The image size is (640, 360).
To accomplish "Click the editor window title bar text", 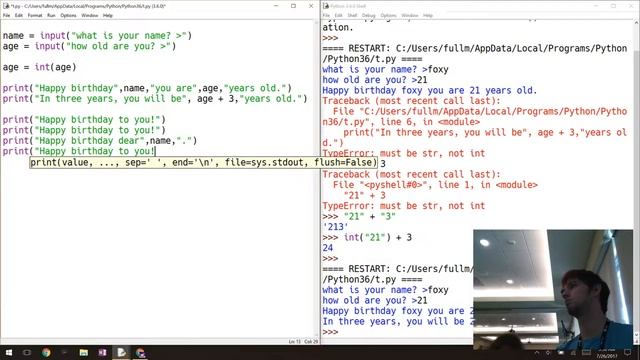I will tap(89, 6).
